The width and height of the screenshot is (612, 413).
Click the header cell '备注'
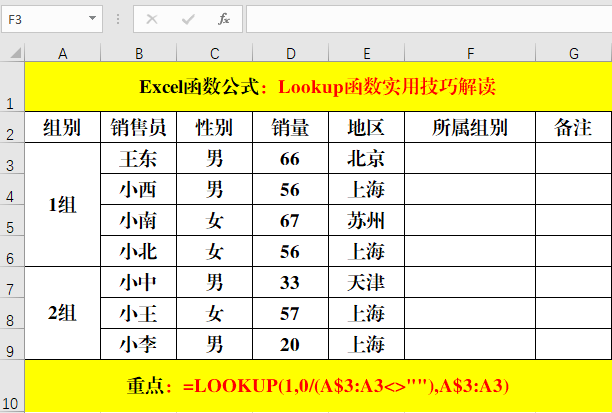point(574,127)
